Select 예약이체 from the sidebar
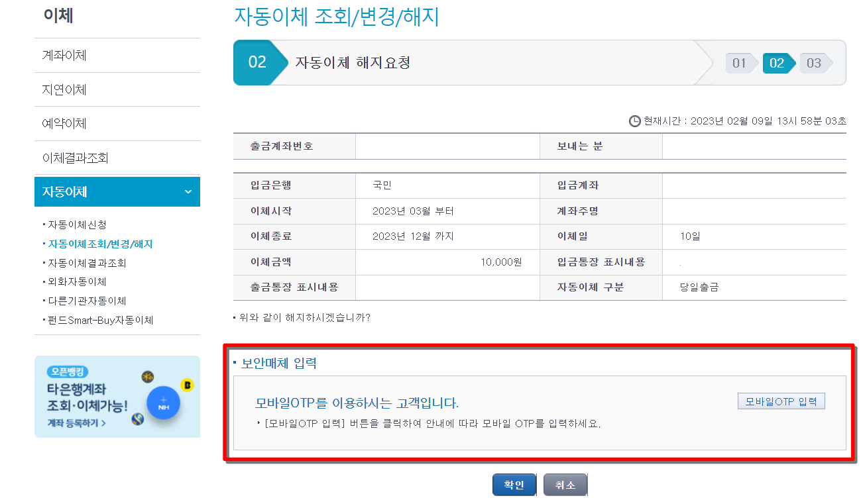The image size is (863, 504). pyautogui.click(x=64, y=123)
